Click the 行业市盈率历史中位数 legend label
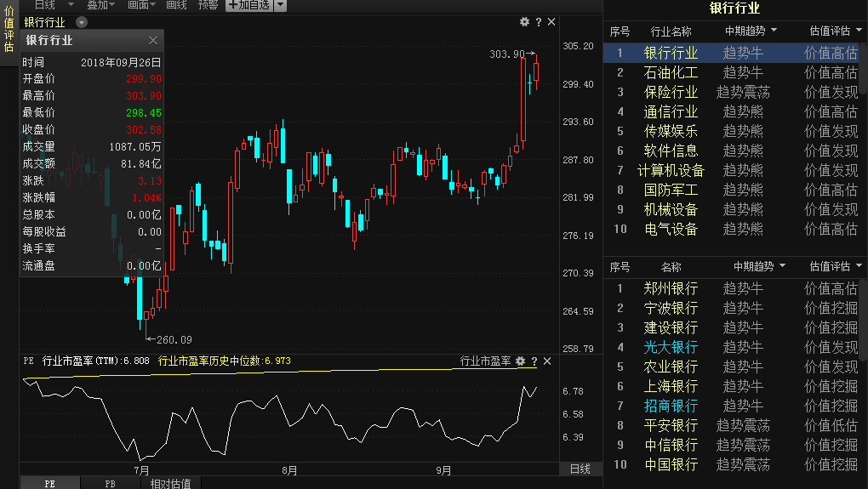Viewport: 868px width, 489px height. (224, 361)
